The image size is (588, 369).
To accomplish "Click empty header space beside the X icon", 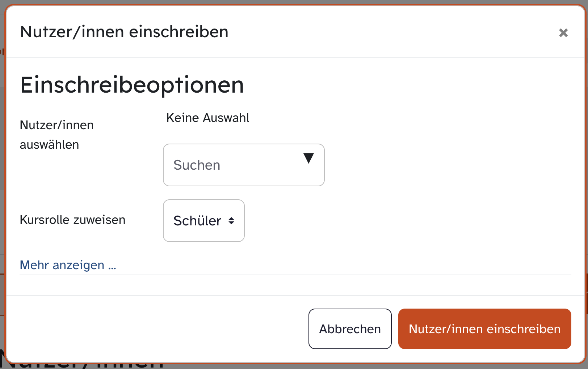I will 434,32.
